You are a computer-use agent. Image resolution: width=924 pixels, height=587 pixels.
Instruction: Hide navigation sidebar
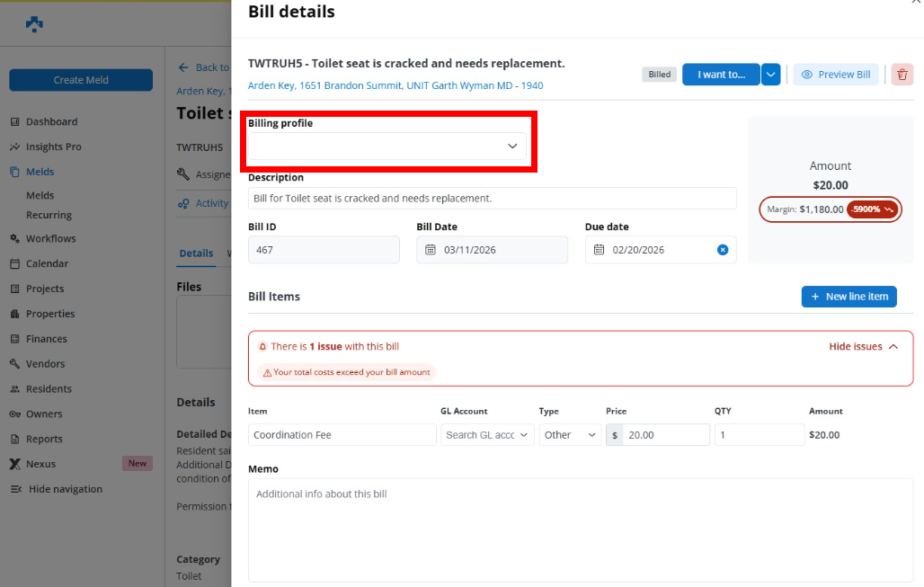point(65,489)
